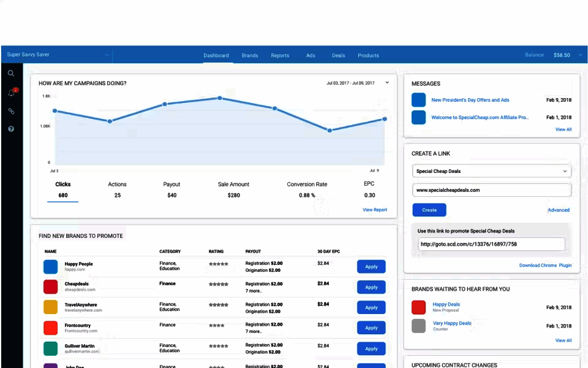The width and height of the screenshot is (588, 368).
Task: Open the notifications bell with red badge
Action: [x=11, y=93]
